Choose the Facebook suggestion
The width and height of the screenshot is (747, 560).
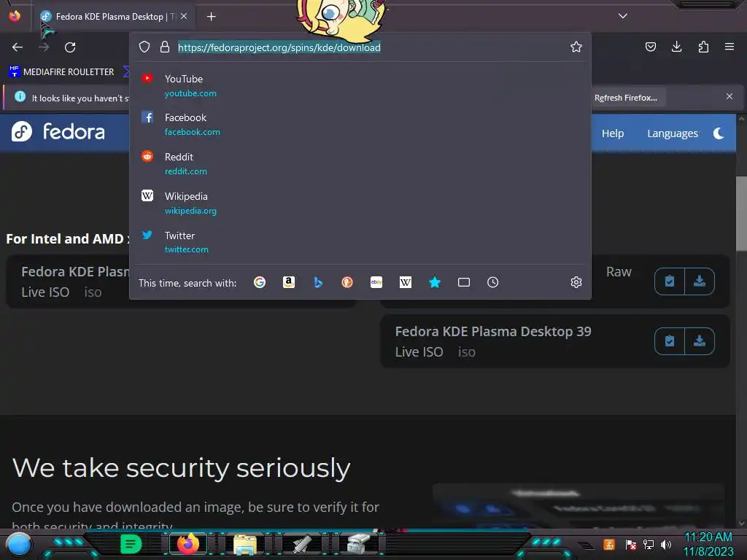[360, 124]
